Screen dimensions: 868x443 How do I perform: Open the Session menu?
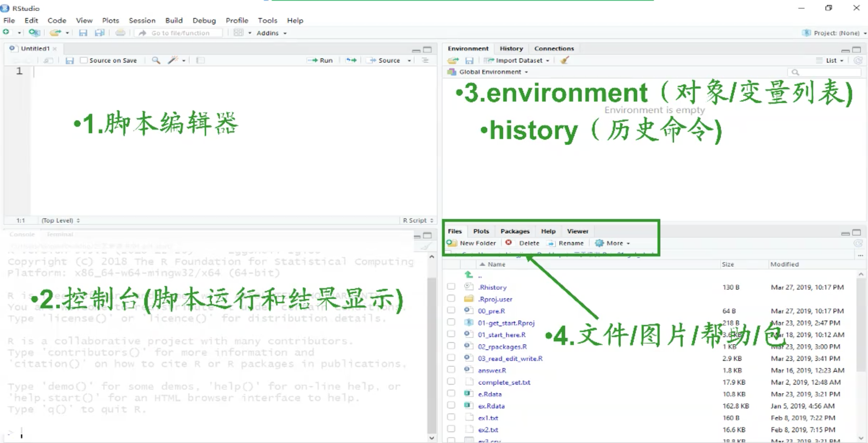pos(142,21)
